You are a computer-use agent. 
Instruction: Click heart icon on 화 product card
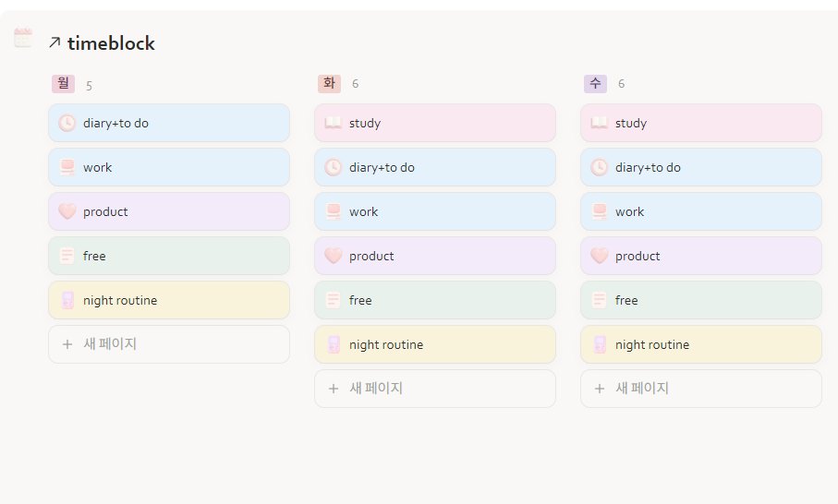coord(334,256)
